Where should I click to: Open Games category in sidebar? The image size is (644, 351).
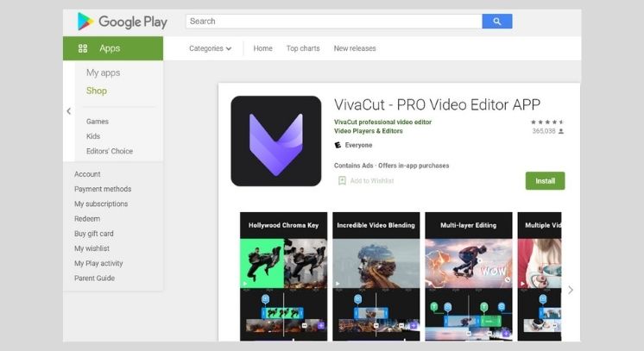98,122
